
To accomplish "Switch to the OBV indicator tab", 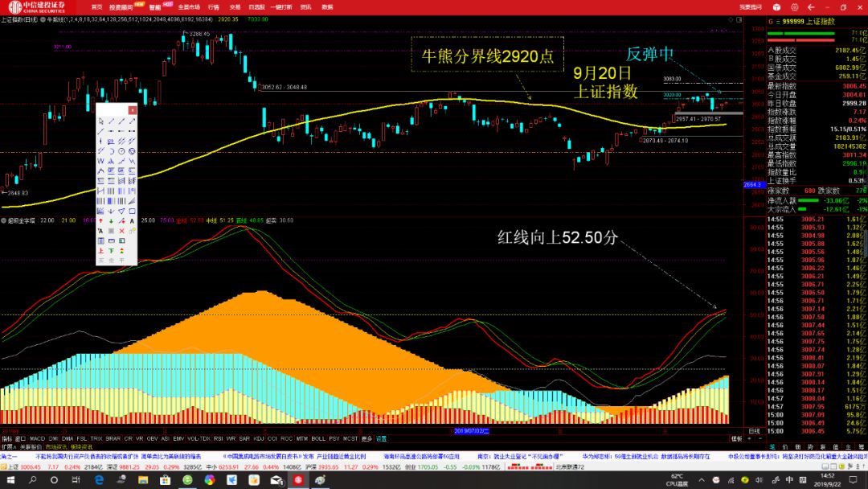I will click(152, 438).
